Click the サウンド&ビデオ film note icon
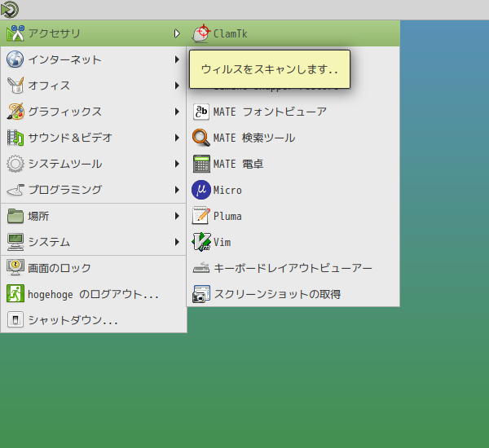Viewport: 489px width, 448px height. 15,138
